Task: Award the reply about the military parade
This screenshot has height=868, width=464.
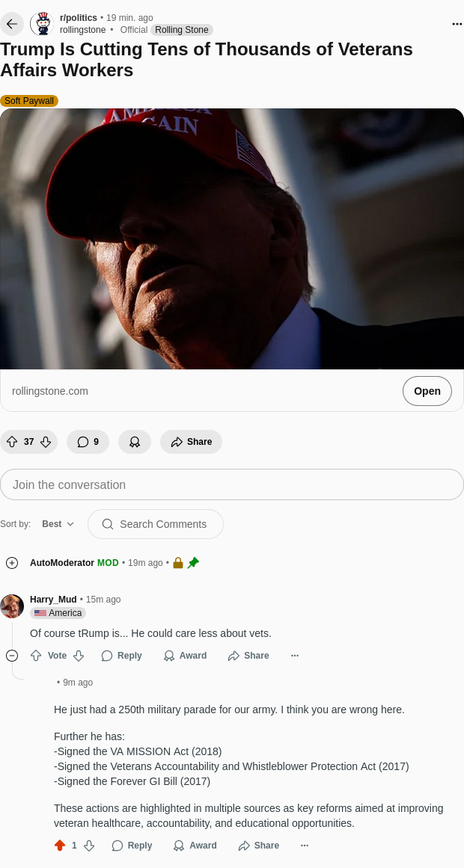Action: [x=195, y=846]
